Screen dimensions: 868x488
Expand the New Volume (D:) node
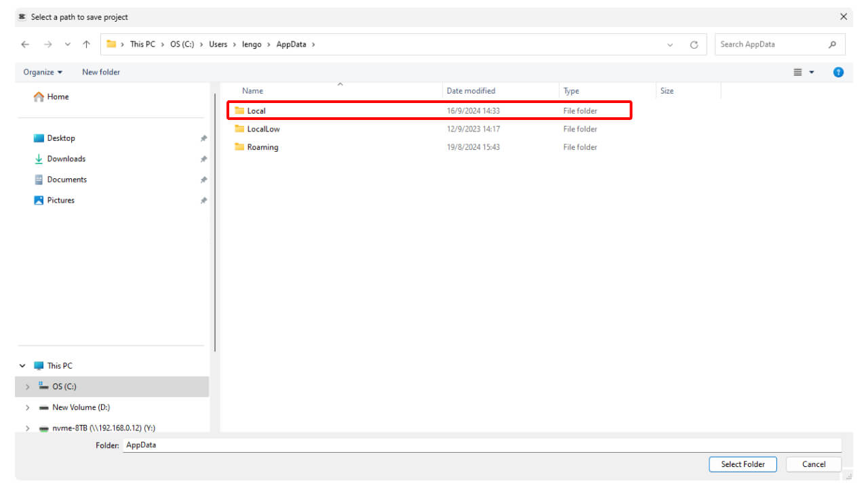27,408
